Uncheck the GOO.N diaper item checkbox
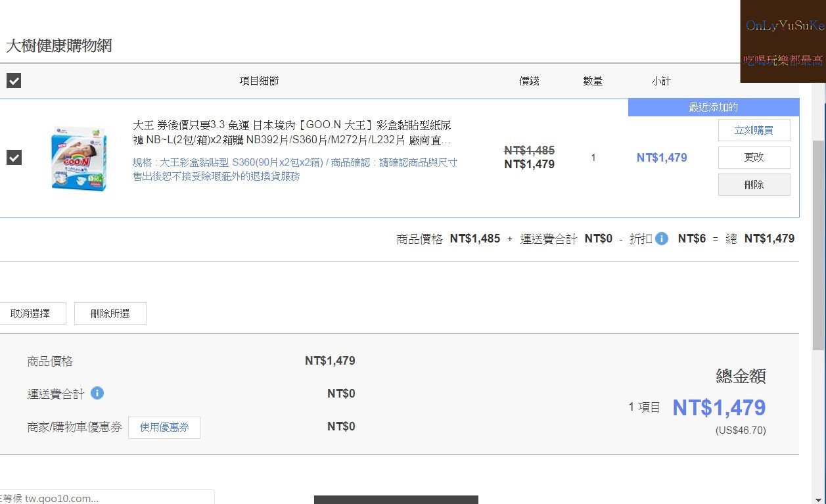Screen dimensions: 826x504 pyautogui.click(x=14, y=158)
